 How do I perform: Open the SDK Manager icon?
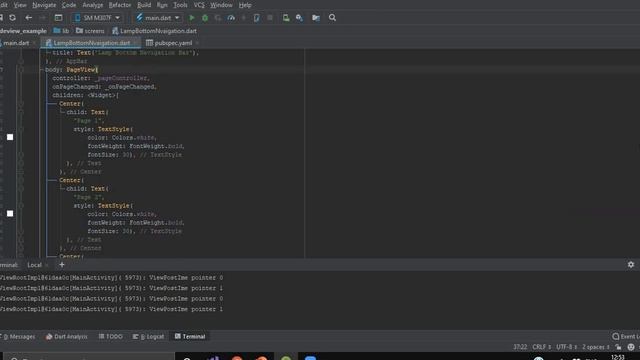click(x=299, y=18)
